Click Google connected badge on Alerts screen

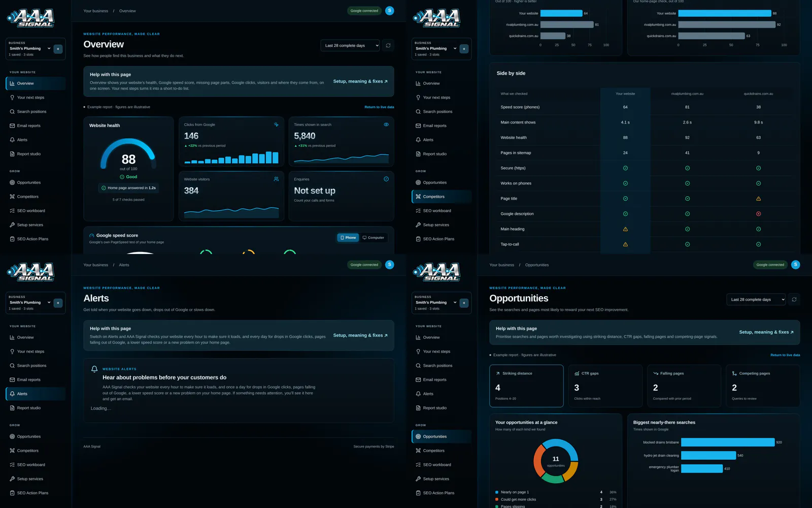(x=364, y=265)
